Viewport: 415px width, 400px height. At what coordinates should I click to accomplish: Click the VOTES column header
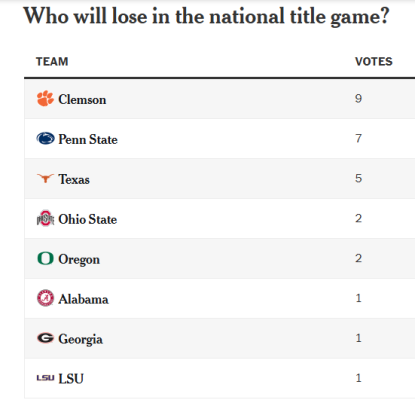tap(374, 62)
